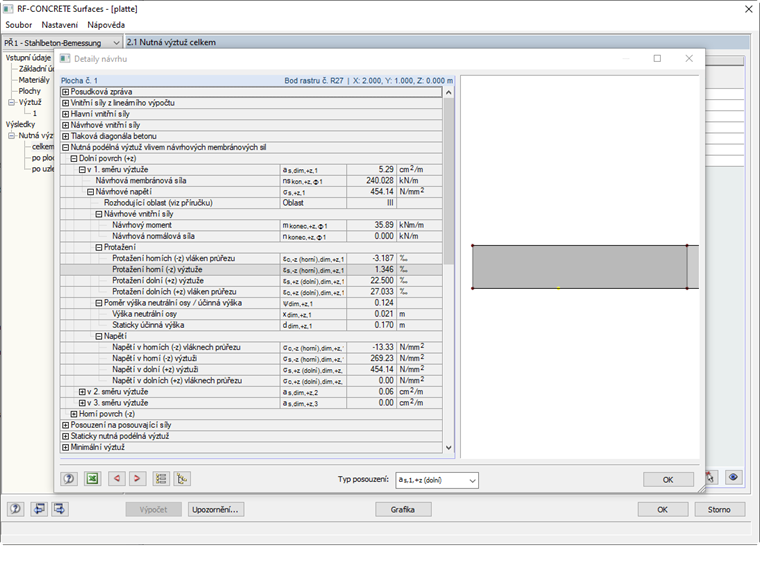Expand Hlavní vnitřní síly section
Screen dimensions: 760x570
65,114
